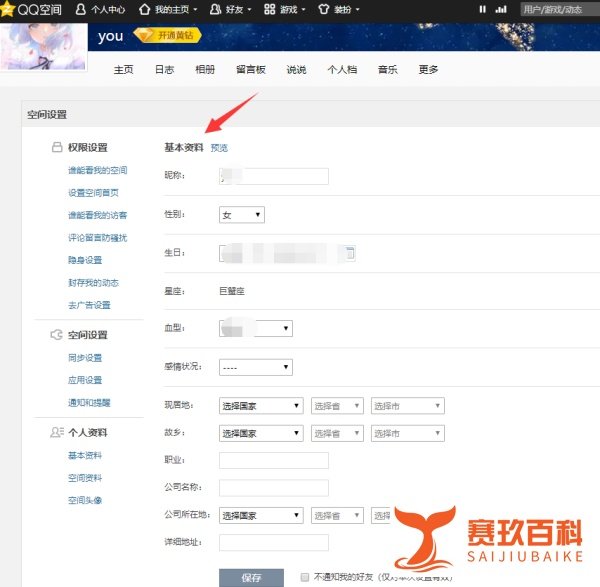This screenshot has width=600, height=587.
Task: Open the 游戏 menu
Action: 285,9
